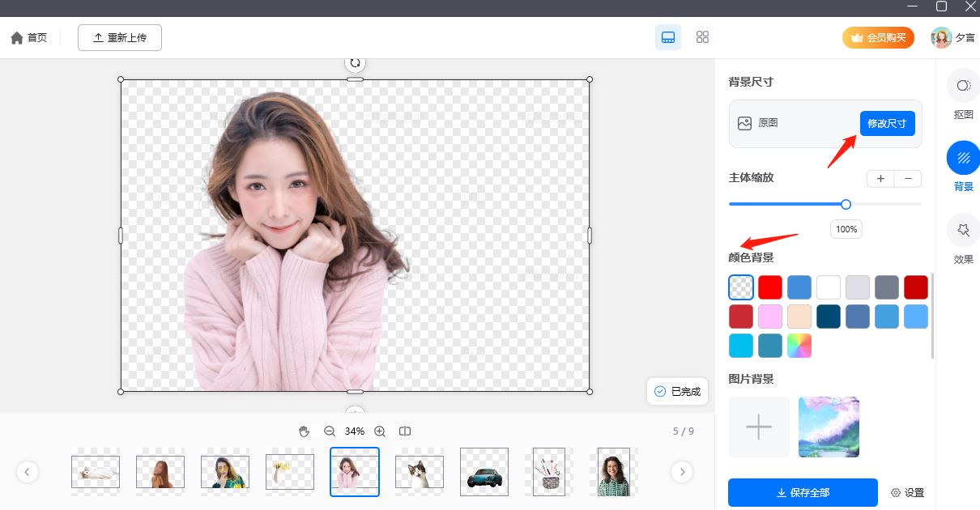This screenshot has height=510, width=980.
Task: Select the medium blue background swatch
Action: point(799,287)
